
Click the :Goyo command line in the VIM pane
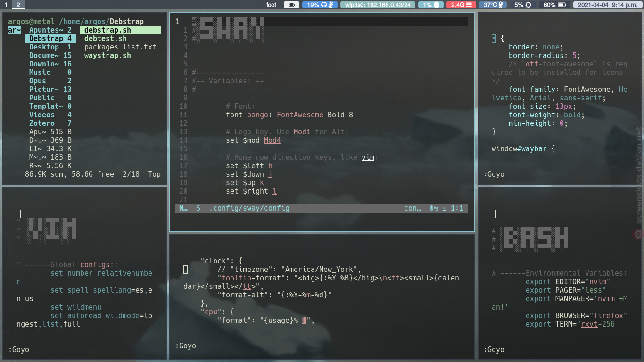pos(19,350)
